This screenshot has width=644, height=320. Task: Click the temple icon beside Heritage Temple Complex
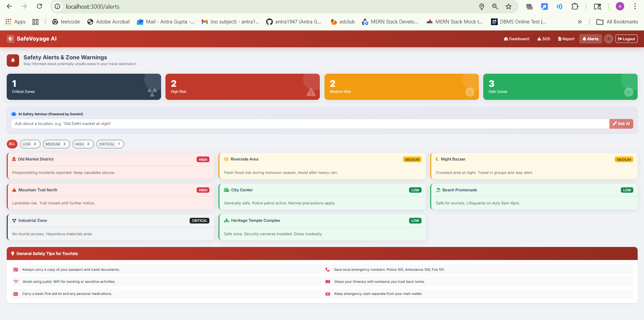(x=227, y=220)
